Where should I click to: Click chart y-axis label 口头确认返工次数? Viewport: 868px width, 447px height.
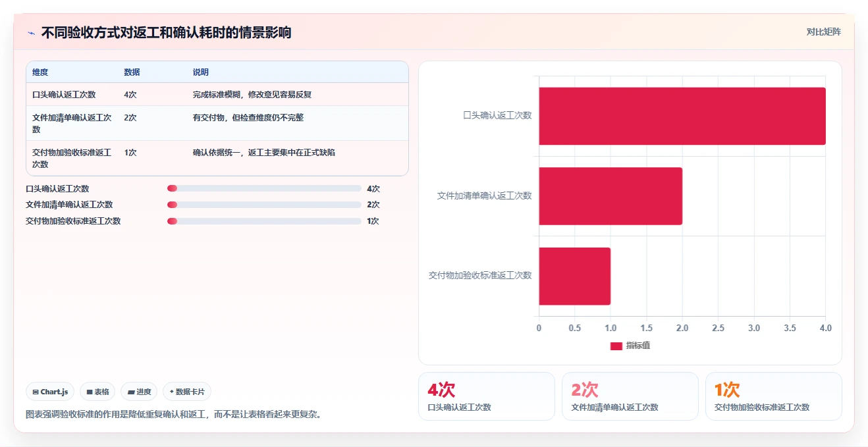click(x=497, y=116)
